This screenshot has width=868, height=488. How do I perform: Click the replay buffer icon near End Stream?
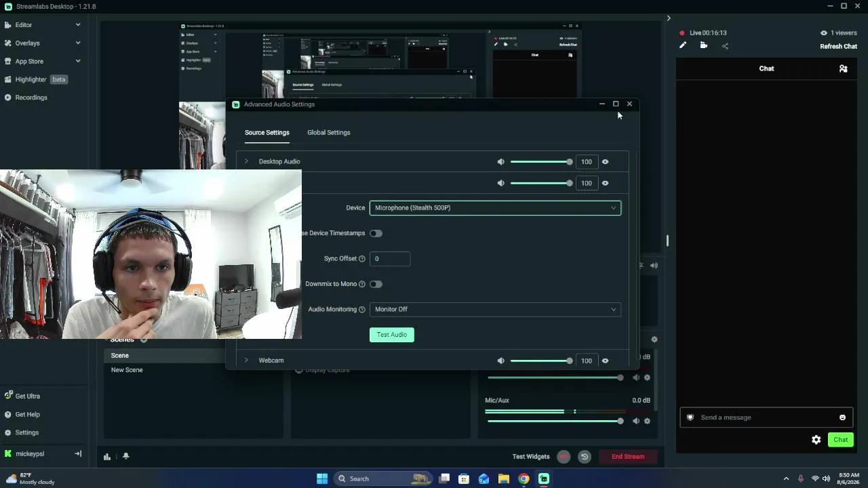[585, 457]
